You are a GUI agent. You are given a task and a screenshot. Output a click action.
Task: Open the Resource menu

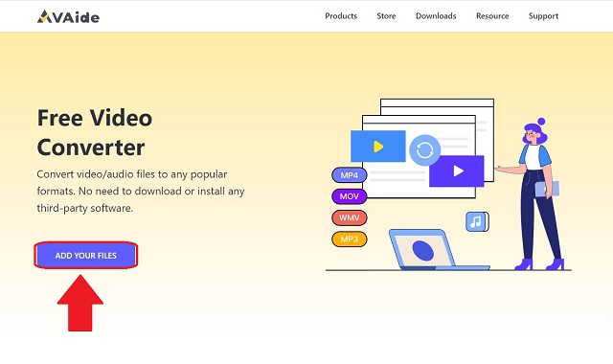point(492,16)
